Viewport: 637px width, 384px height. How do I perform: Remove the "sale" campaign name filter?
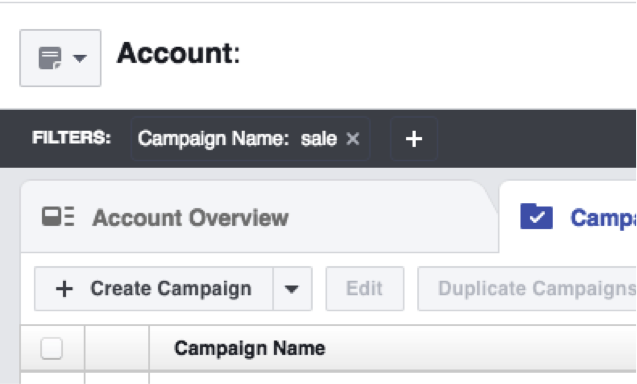353,139
